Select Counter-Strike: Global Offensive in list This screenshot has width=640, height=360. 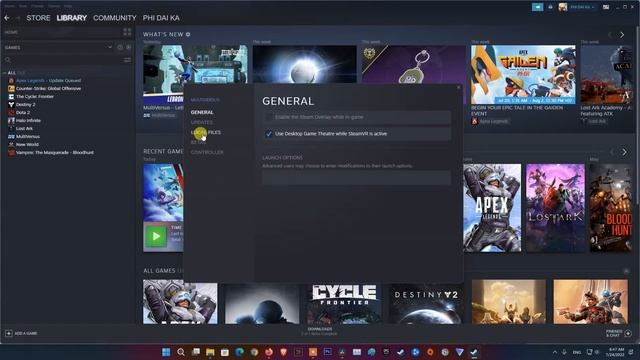tap(48, 89)
